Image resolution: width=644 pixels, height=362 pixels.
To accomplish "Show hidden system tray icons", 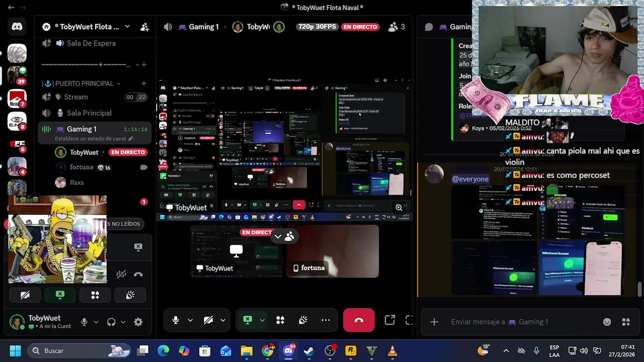I will 506,351.
